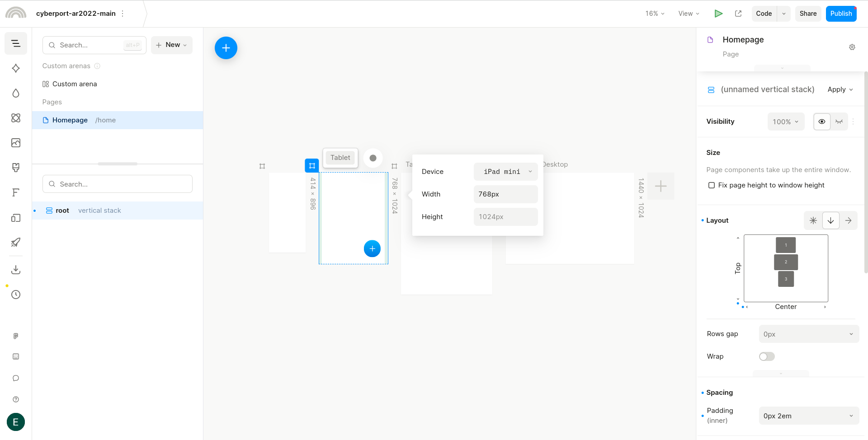Click the rocket icon in sidebar
The height and width of the screenshot is (440, 868).
pos(16,243)
